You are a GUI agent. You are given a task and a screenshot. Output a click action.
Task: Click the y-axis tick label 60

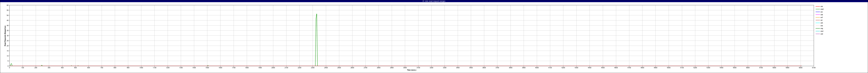7,5
